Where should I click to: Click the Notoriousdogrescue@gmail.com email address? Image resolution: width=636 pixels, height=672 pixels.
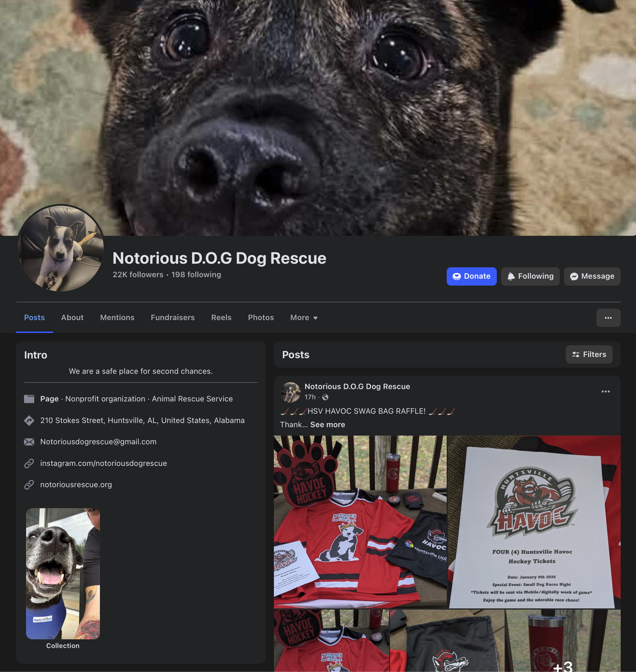coord(98,442)
